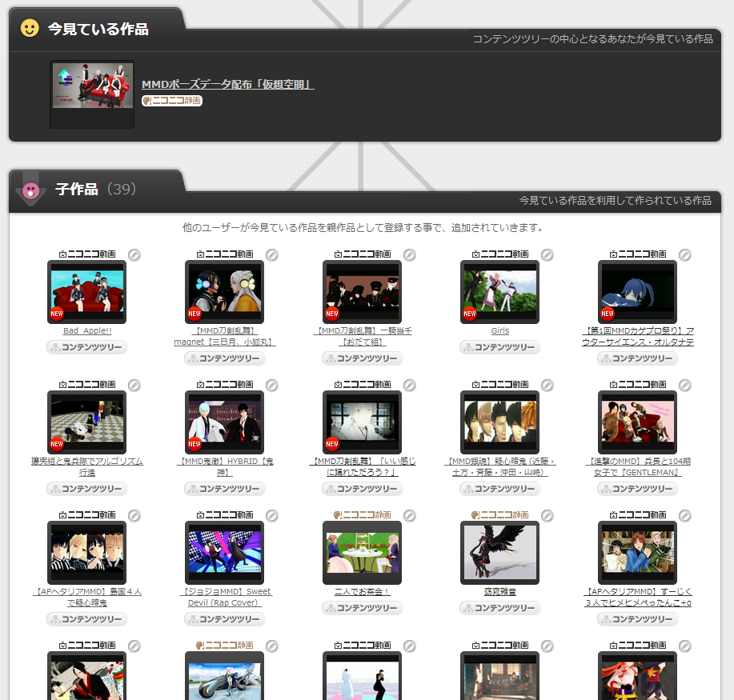Open the アウターサイエンス・オルタナティブ title link
This screenshot has height=700, width=734.
[x=638, y=337]
